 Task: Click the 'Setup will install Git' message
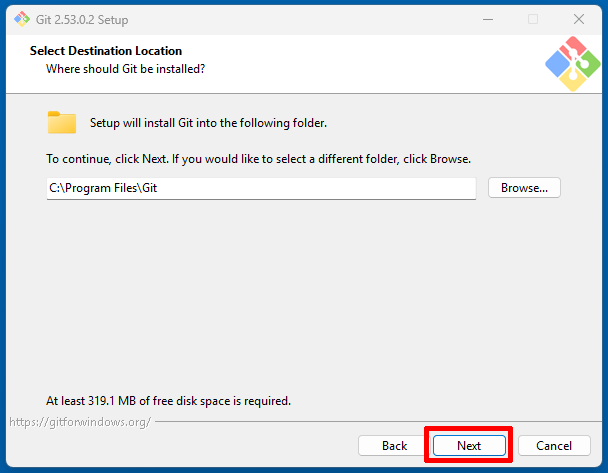[208, 123]
